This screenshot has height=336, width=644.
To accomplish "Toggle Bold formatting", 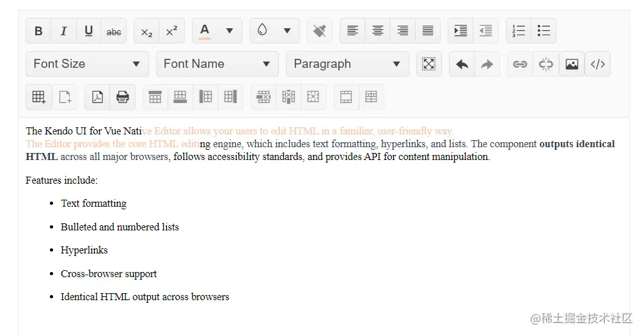I will [x=38, y=31].
